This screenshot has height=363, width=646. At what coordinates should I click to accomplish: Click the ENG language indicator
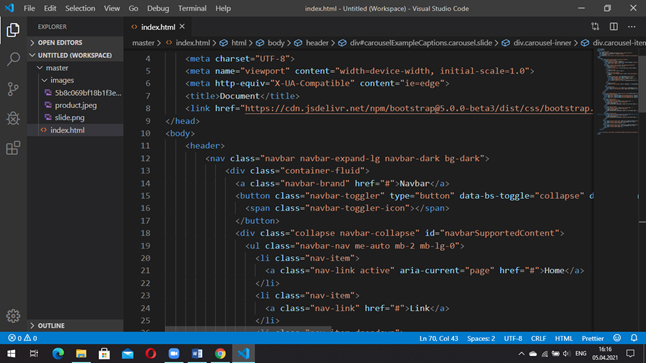coord(580,354)
